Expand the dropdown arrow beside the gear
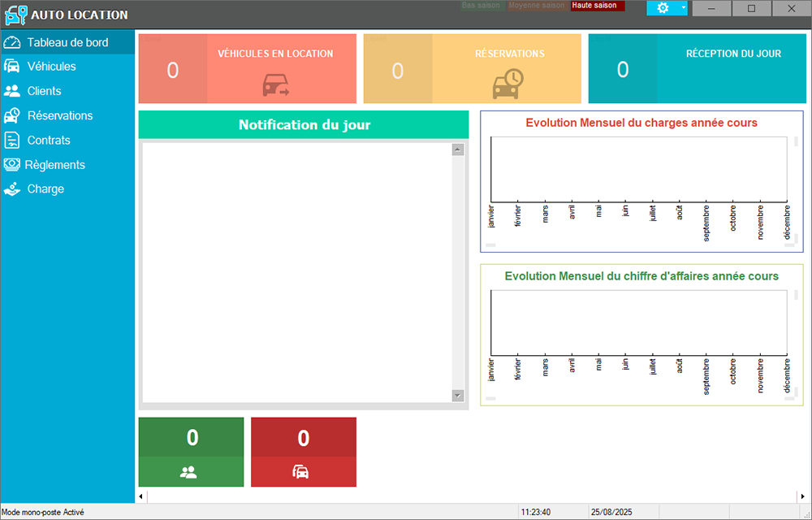 click(x=683, y=8)
